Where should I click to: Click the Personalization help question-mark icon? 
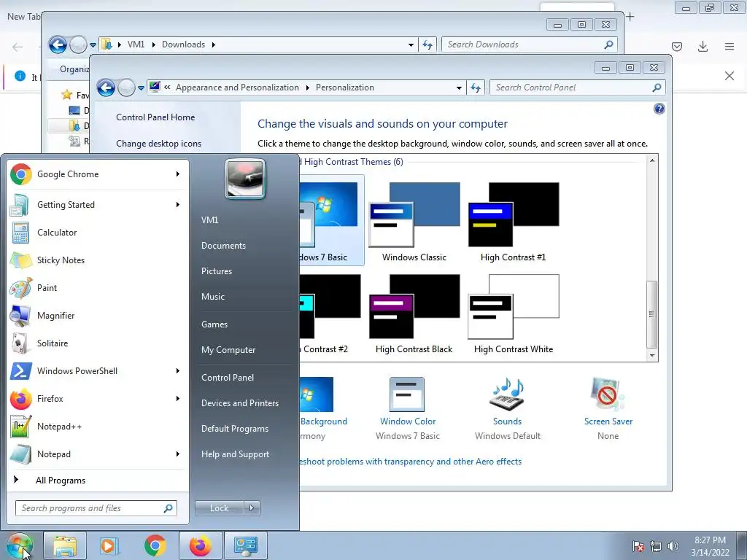pyautogui.click(x=659, y=109)
